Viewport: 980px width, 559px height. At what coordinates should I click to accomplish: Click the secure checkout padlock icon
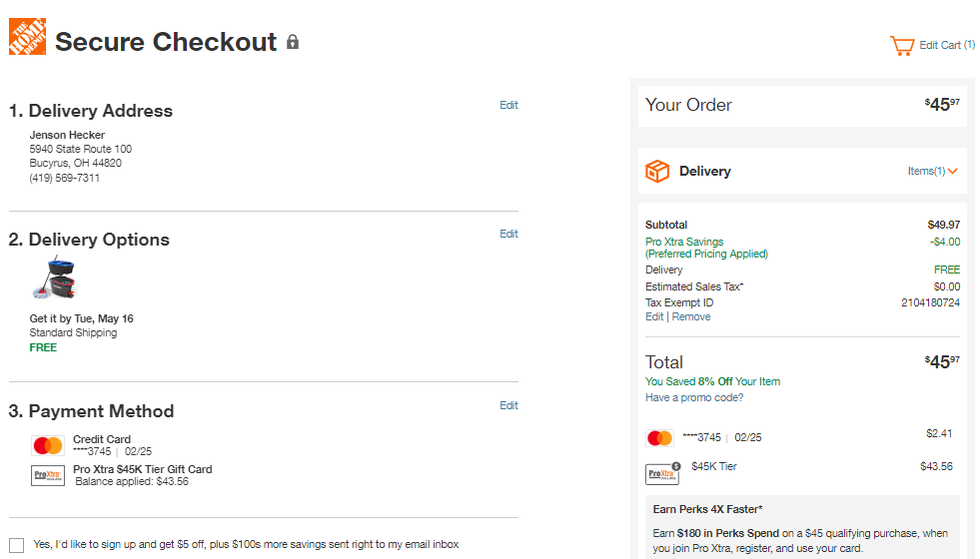[293, 42]
